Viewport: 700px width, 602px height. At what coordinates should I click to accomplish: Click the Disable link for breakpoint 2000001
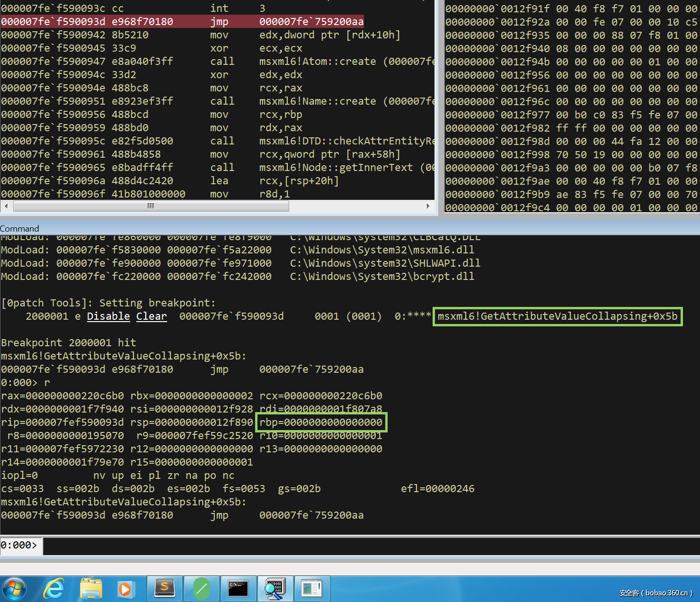point(108,316)
